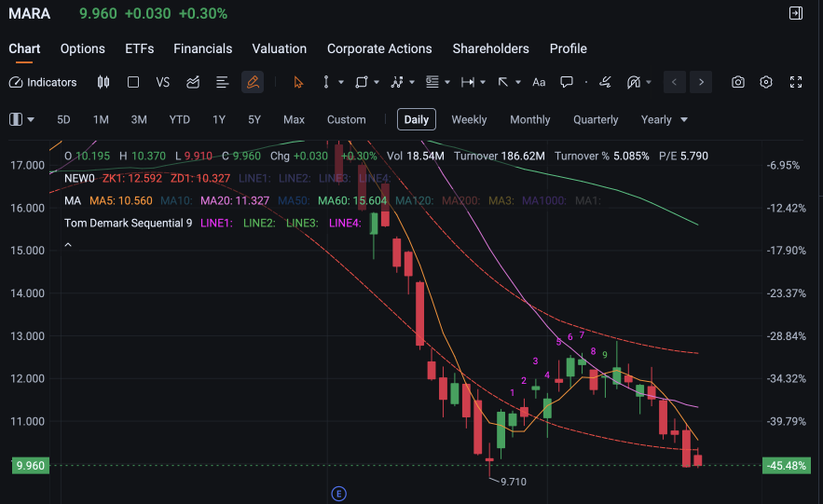
Task: Expand the drawings visibility dropdown
Action: (x=649, y=82)
